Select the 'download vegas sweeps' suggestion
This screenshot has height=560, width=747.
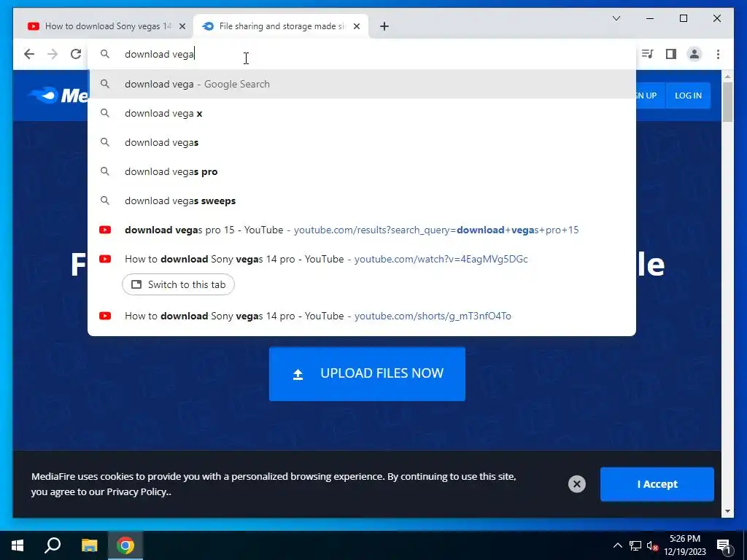[362, 201]
